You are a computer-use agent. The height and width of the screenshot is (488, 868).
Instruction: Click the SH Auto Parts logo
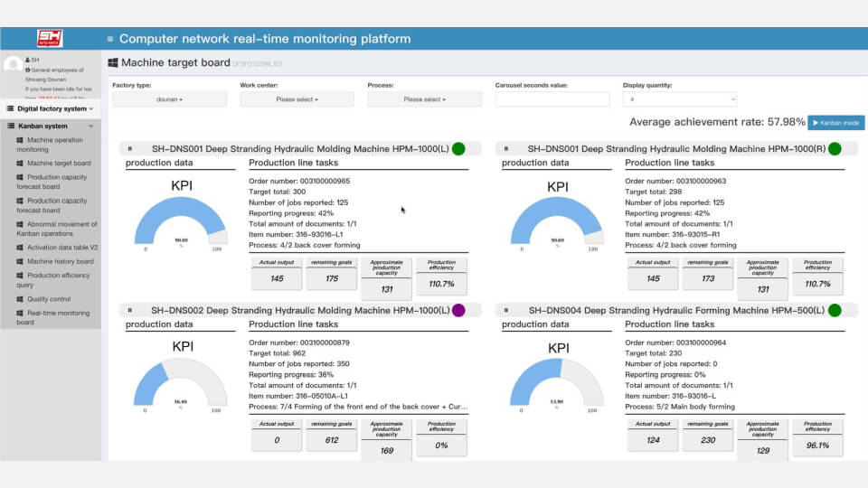click(49, 38)
